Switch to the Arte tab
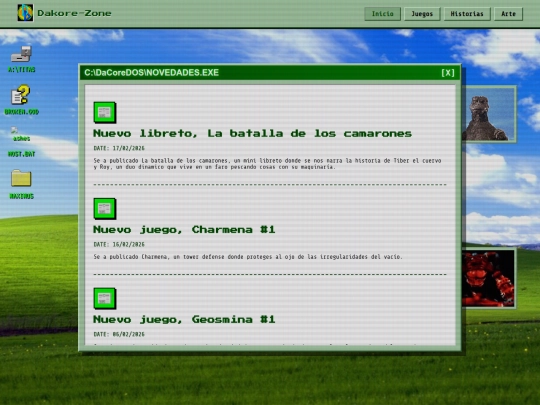The height and width of the screenshot is (405, 540). coord(508,14)
